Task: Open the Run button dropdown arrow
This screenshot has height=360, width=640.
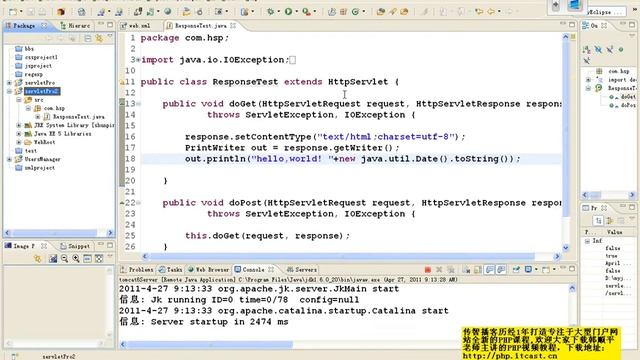Action: 296,12
